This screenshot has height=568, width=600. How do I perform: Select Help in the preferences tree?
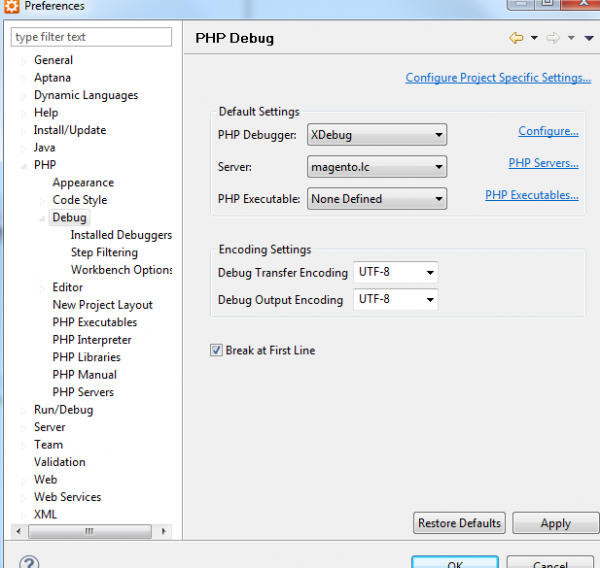tap(46, 113)
